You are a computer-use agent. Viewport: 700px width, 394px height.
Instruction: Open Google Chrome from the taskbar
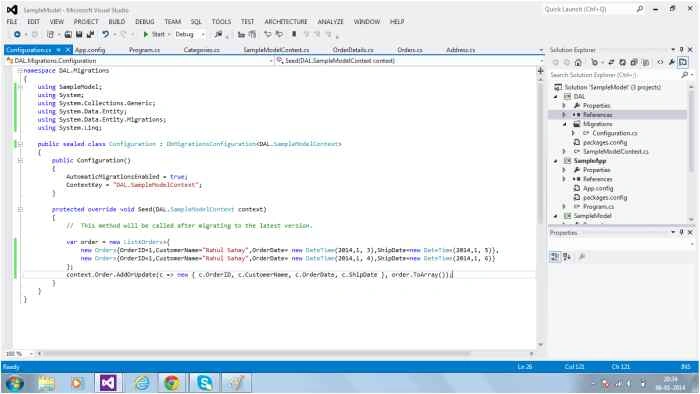171,383
